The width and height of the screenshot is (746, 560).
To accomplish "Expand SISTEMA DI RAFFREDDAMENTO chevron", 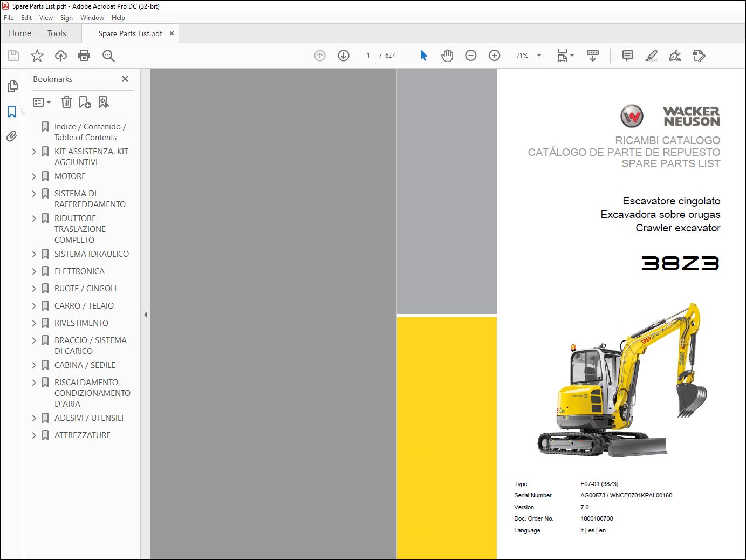I will coord(34,194).
